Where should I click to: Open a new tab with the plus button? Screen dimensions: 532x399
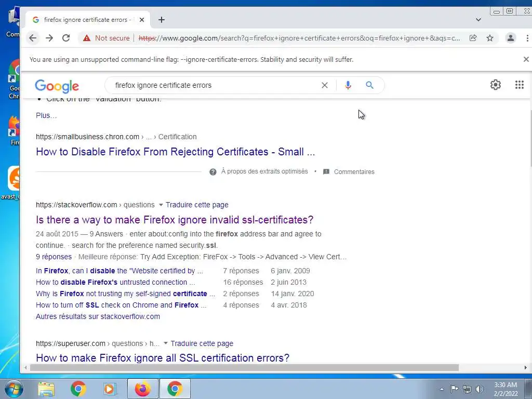[x=162, y=20]
